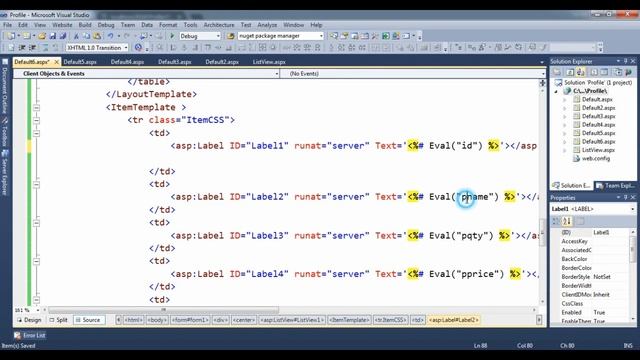640x360 pixels.
Task: Click the Validation target check icon
Action: pyautogui.click(x=138, y=47)
